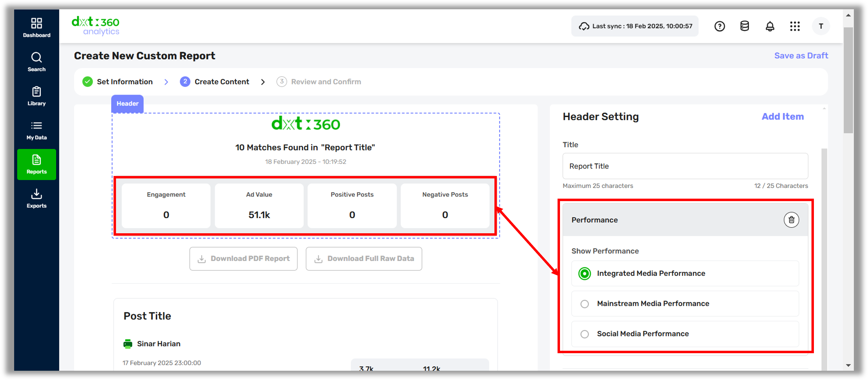868x380 pixels.
Task: Open the Search page in sidebar
Action: coord(36,62)
